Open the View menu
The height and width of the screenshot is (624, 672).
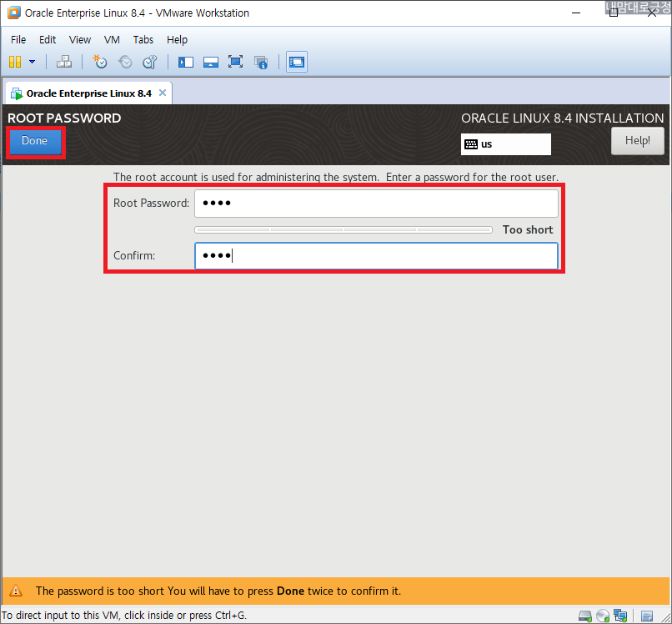point(80,39)
